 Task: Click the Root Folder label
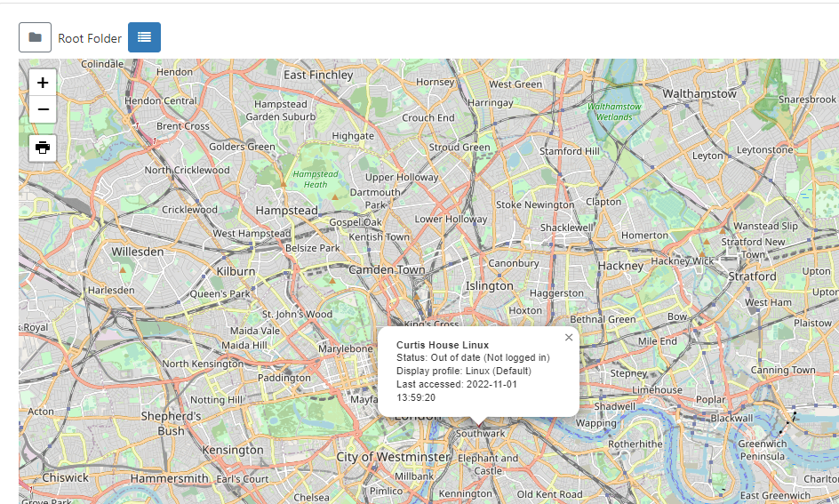coord(90,38)
